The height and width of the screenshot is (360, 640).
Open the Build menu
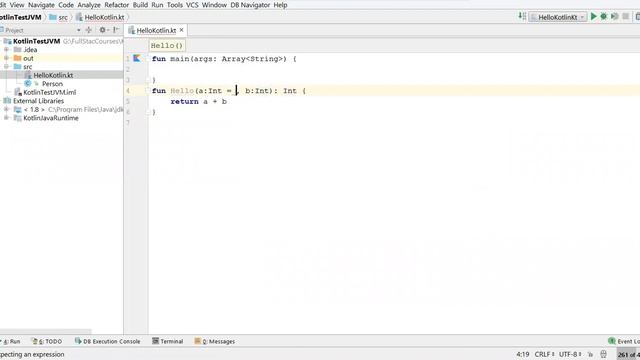tap(140, 5)
